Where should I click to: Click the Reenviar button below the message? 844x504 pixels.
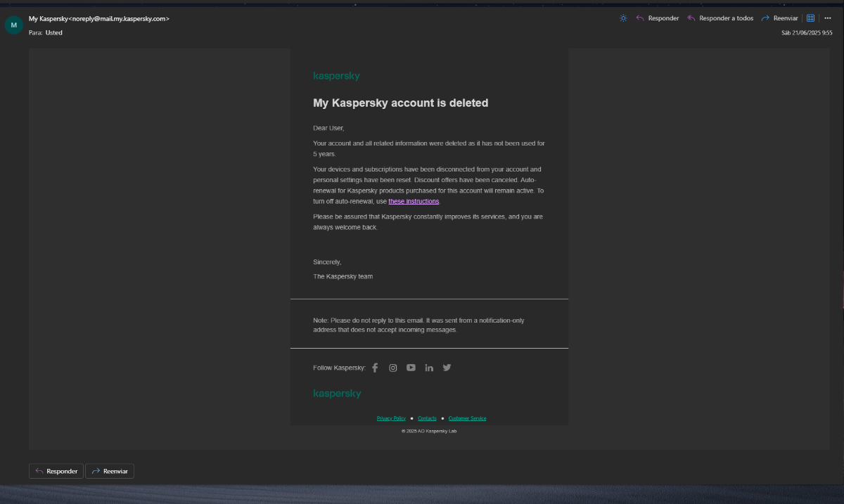(110, 471)
